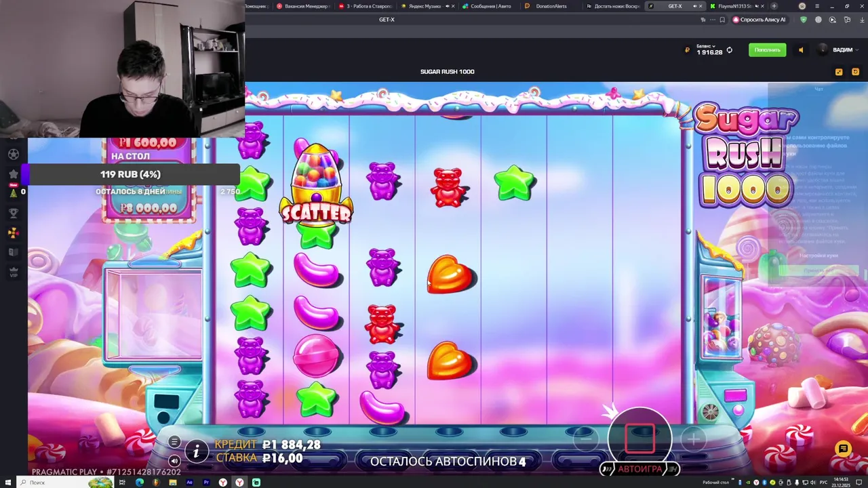
Task: Open the browser menu hamburger in the title bar
Action: pos(817,6)
